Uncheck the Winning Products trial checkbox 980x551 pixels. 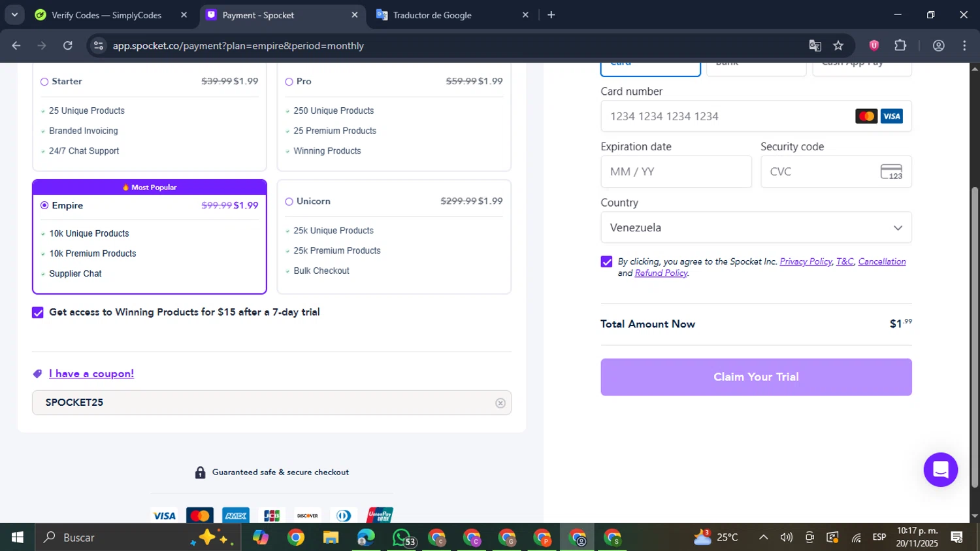pyautogui.click(x=38, y=312)
